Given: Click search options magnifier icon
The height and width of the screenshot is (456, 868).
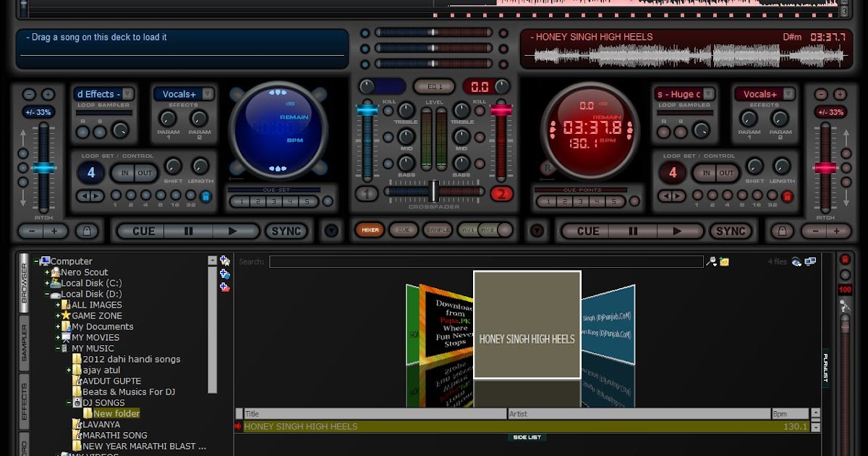Looking at the screenshot, I should 711,261.
